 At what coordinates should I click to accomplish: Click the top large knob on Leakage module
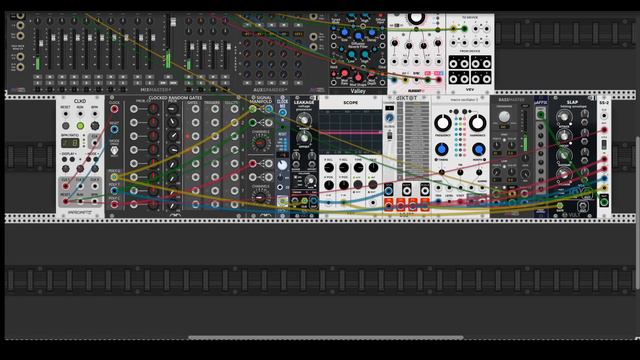[x=303, y=120]
